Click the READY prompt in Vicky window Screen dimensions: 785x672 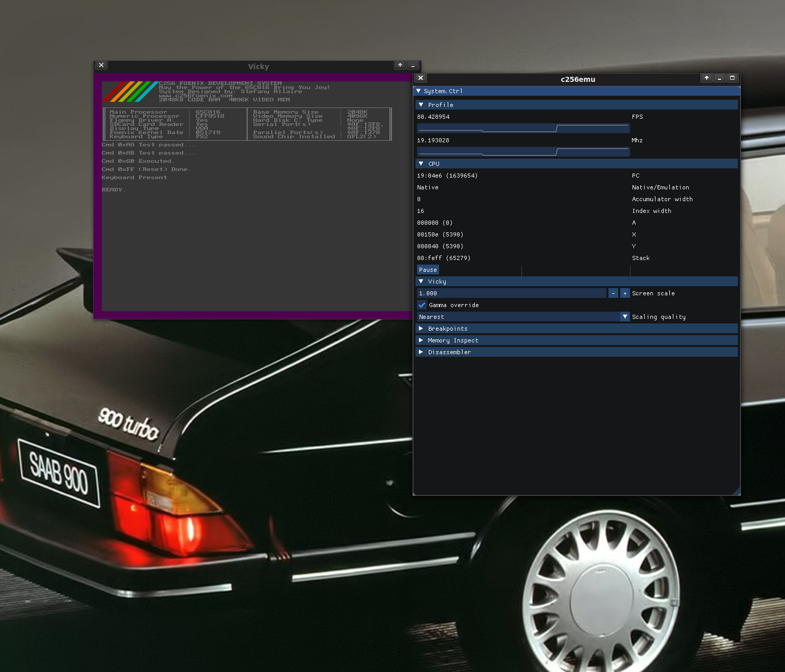tap(114, 190)
